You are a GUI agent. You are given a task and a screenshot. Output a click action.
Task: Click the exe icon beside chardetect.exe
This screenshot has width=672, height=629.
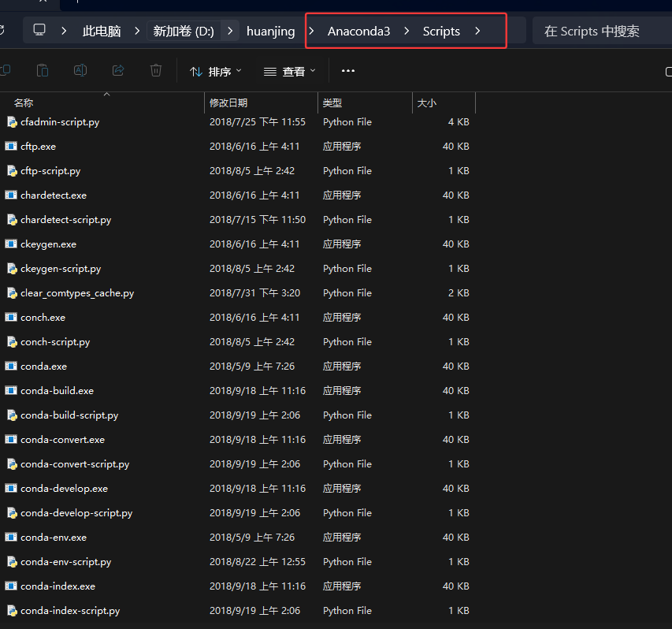(x=11, y=195)
